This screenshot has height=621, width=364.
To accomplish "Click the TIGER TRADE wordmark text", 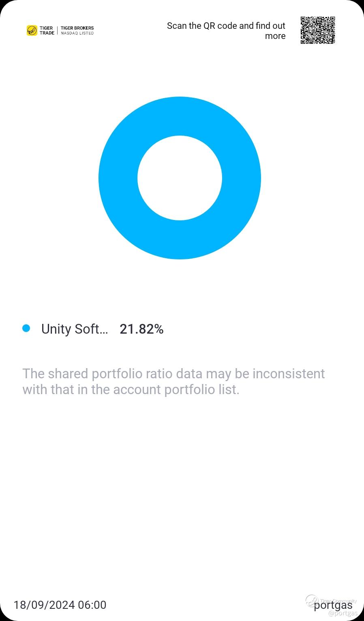I will pos(47,30).
